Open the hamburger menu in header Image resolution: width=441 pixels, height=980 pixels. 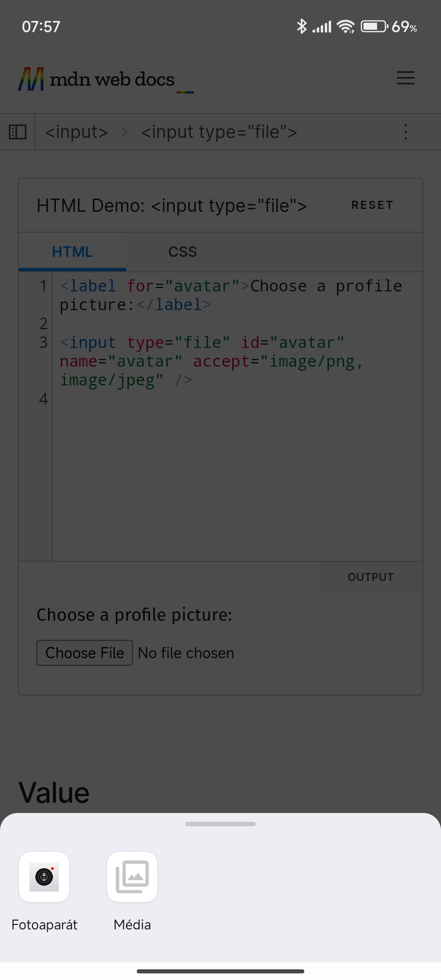[x=406, y=78]
